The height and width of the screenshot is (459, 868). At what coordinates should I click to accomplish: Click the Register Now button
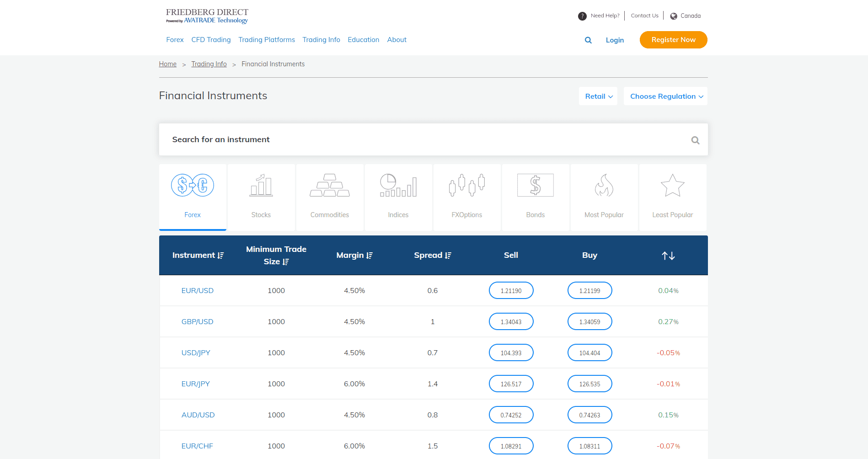click(673, 40)
